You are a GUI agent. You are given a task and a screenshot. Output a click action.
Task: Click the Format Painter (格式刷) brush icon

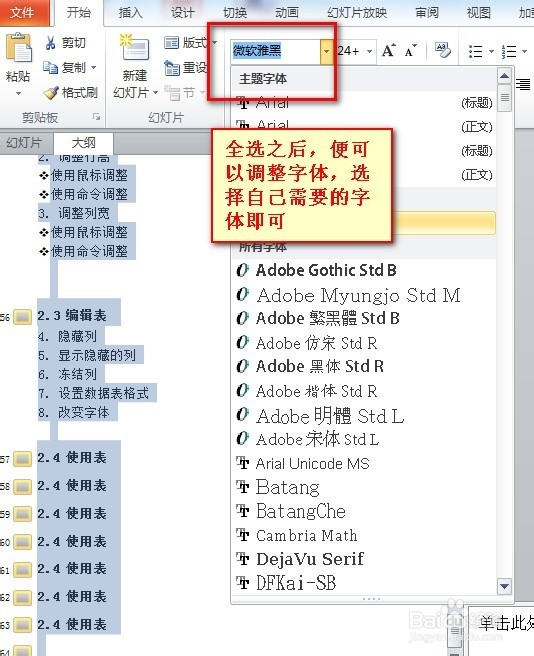pyautogui.click(x=51, y=92)
